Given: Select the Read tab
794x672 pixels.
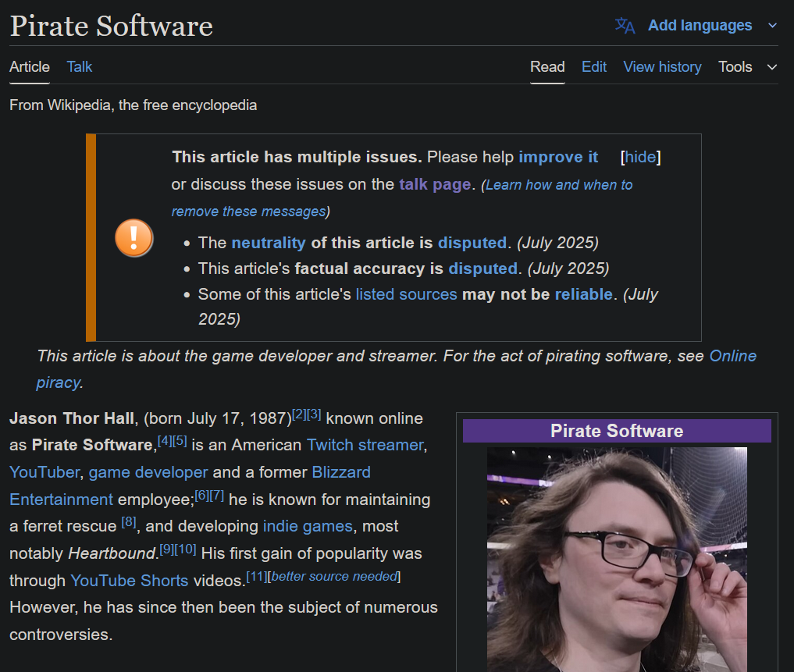Looking at the screenshot, I should click(x=547, y=67).
